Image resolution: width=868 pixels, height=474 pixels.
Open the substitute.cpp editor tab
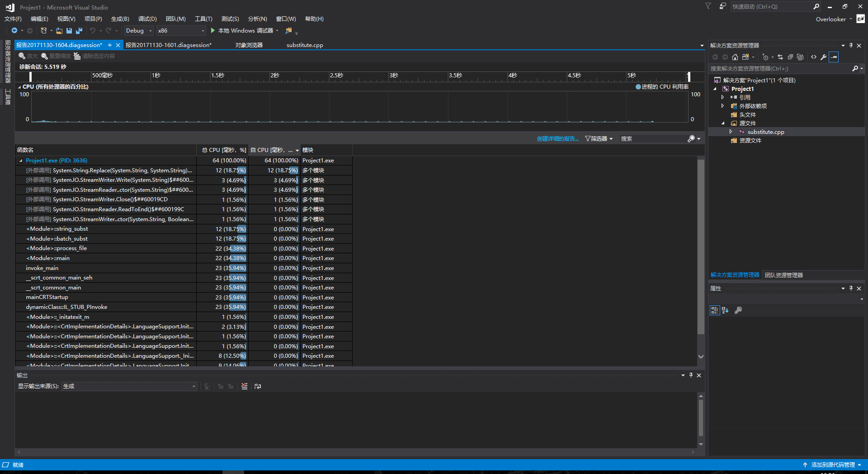coord(305,45)
